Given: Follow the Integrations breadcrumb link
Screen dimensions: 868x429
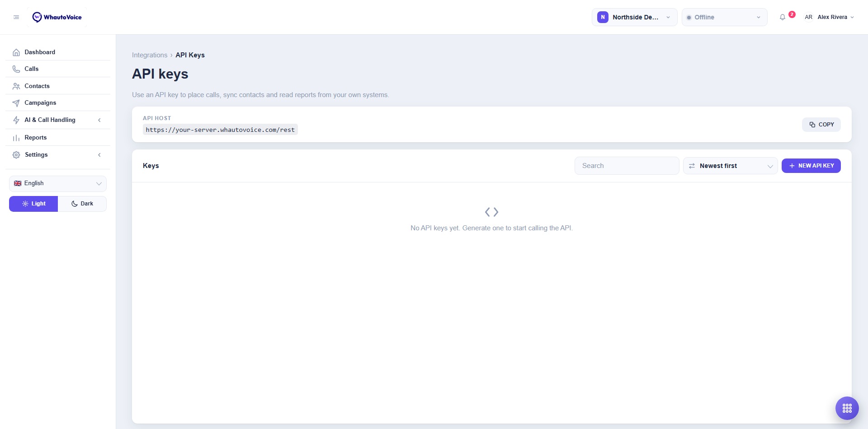Looking at the screenshot, I should (150, 55).
